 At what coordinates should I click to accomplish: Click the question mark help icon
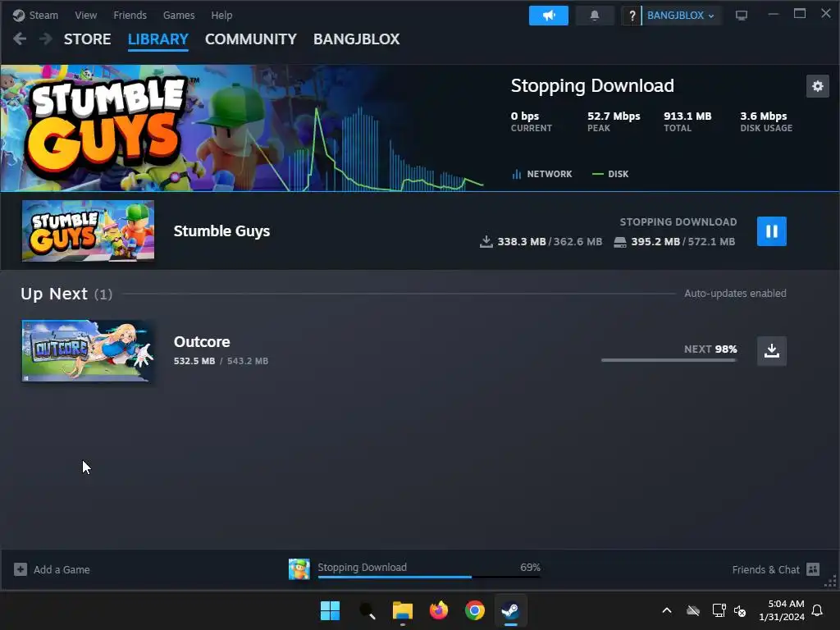pyautogui.click(x=632, y=16)
